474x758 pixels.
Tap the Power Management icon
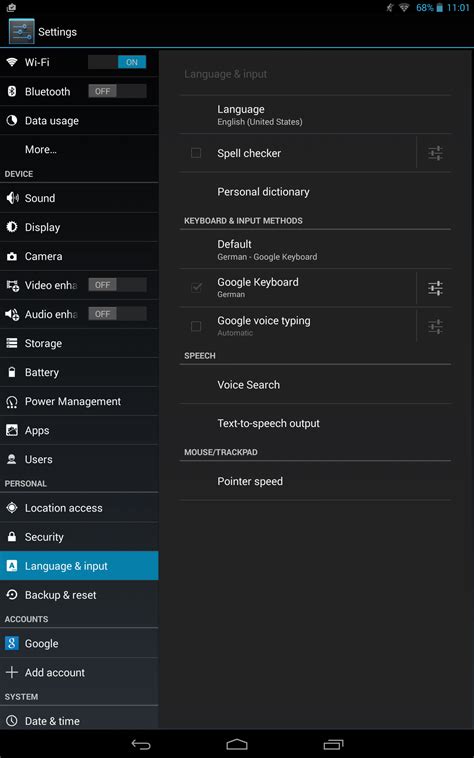point(12,401)
